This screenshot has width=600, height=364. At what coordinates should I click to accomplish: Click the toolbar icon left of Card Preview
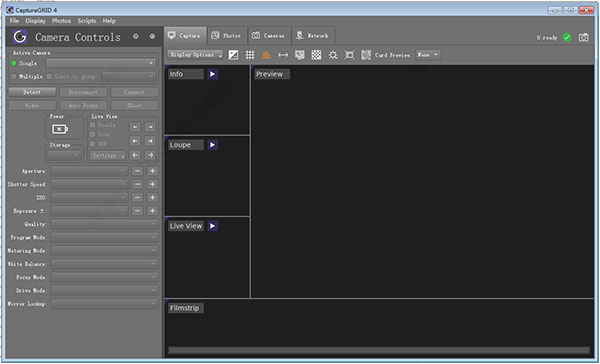[x=366, y=55]
